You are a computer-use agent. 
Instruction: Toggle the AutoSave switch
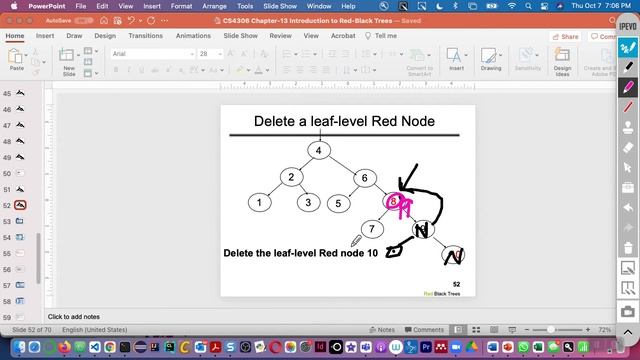pos(83,20)
